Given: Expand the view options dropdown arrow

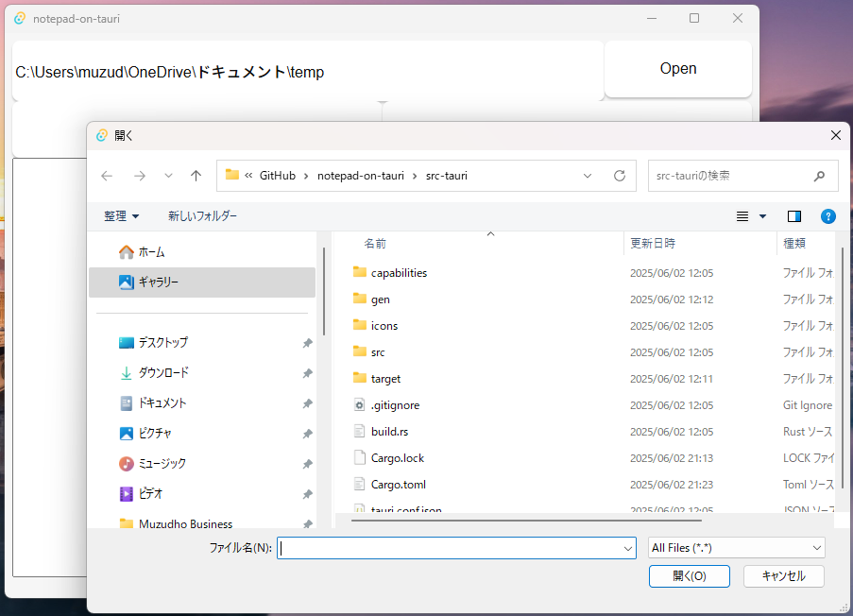Looking at the screenshot, I should pyautogui.click(x=762, y=216).
